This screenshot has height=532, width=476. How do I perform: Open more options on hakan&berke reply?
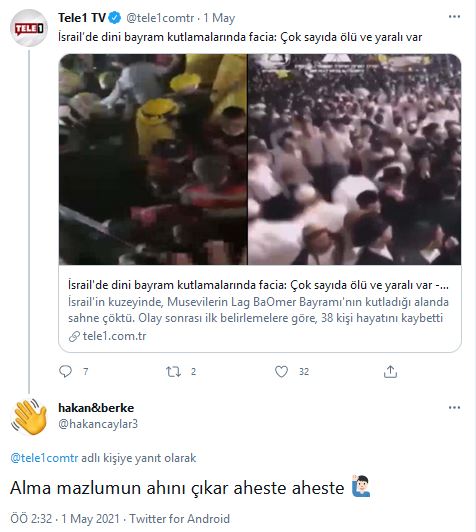454,407
